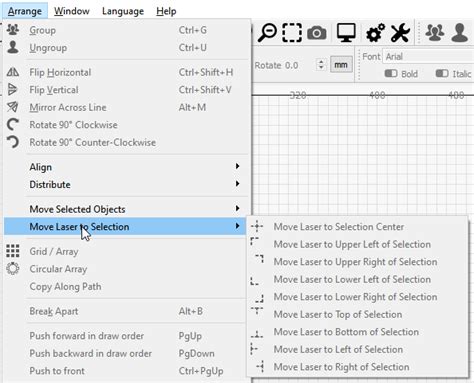
Task: Click the Flip Vertical icon
Action: tap(12, 89)
